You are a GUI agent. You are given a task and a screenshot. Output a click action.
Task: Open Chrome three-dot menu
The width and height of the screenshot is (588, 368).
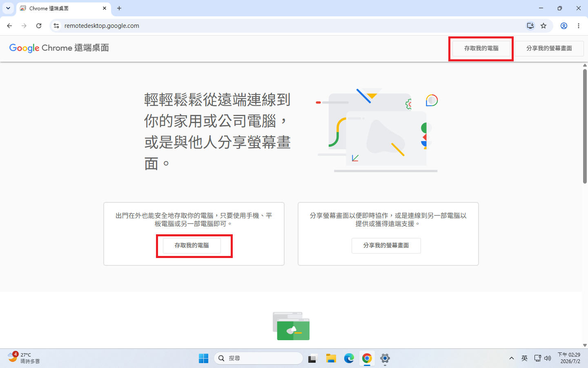tap(579, 26)
